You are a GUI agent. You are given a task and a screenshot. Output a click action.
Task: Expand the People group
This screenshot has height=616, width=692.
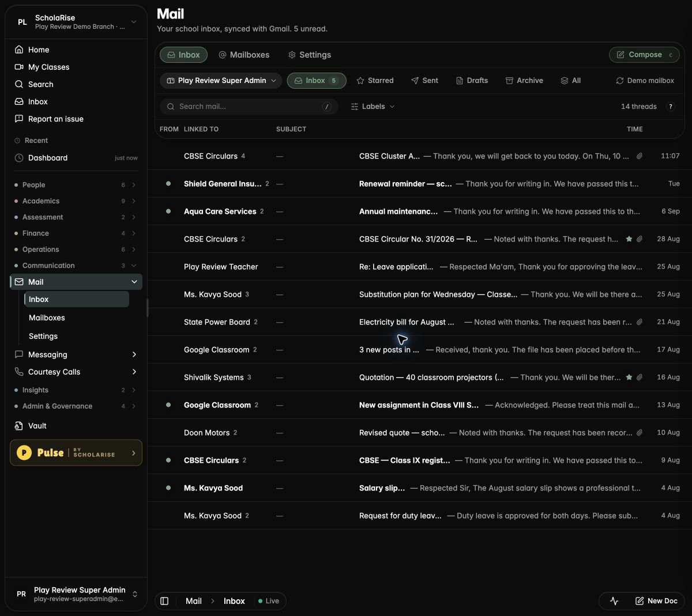click(76, 185)
